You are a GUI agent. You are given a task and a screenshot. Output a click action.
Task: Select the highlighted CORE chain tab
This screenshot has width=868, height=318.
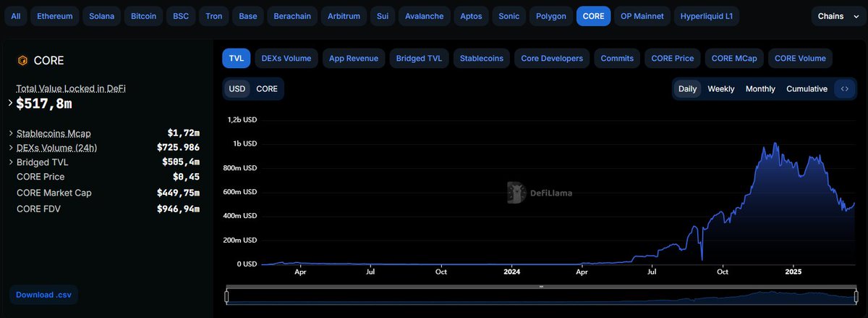point(594,16)
